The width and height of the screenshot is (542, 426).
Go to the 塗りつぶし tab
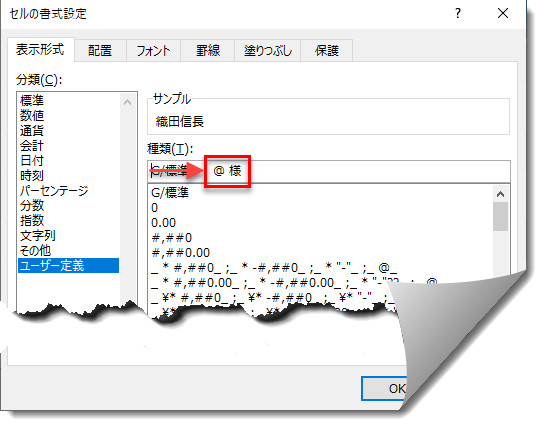(x=268, y=51)
